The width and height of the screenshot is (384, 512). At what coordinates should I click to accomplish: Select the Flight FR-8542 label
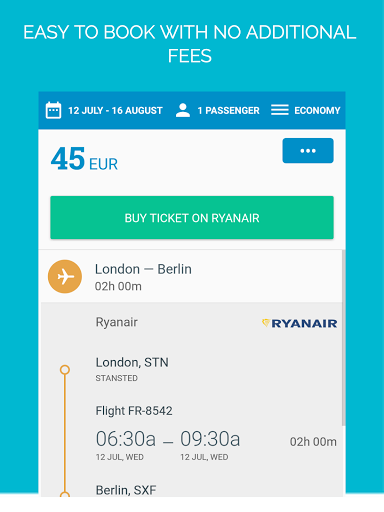click(x=134, y=411)
